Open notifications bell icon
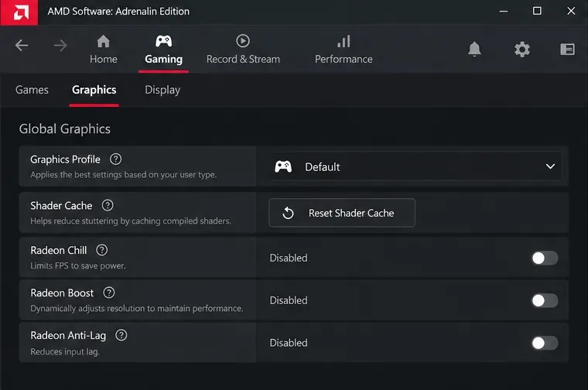 click(x=474, y=49)
